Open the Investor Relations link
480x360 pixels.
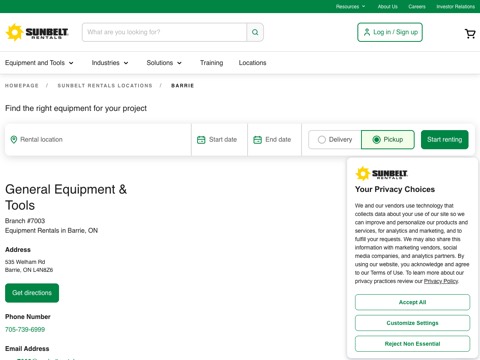coord(456,7)
